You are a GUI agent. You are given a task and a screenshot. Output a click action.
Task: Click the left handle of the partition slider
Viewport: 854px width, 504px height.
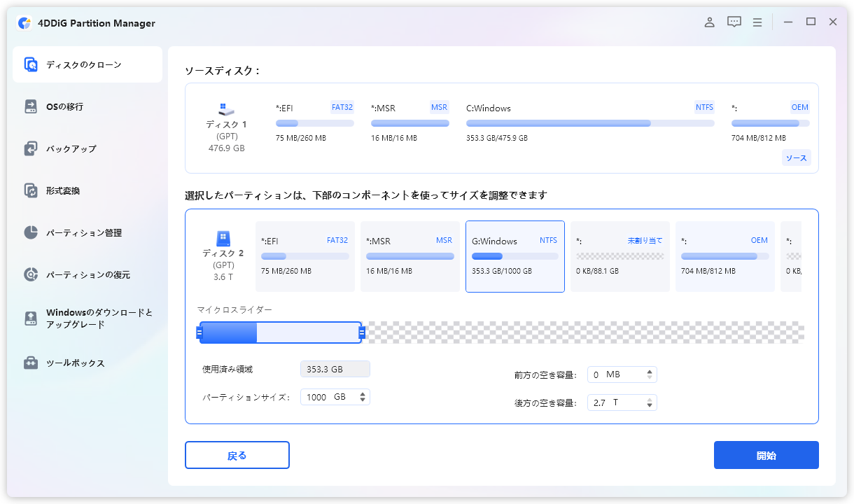199,332
